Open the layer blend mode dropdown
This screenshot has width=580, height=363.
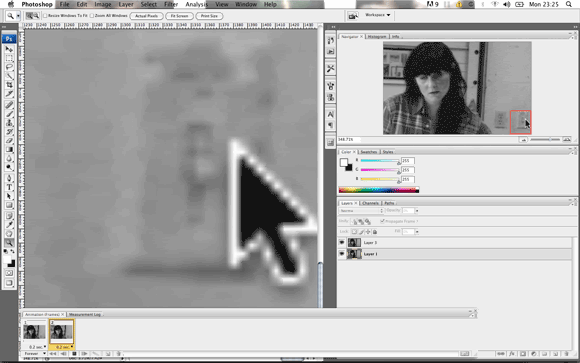(361, 211)
